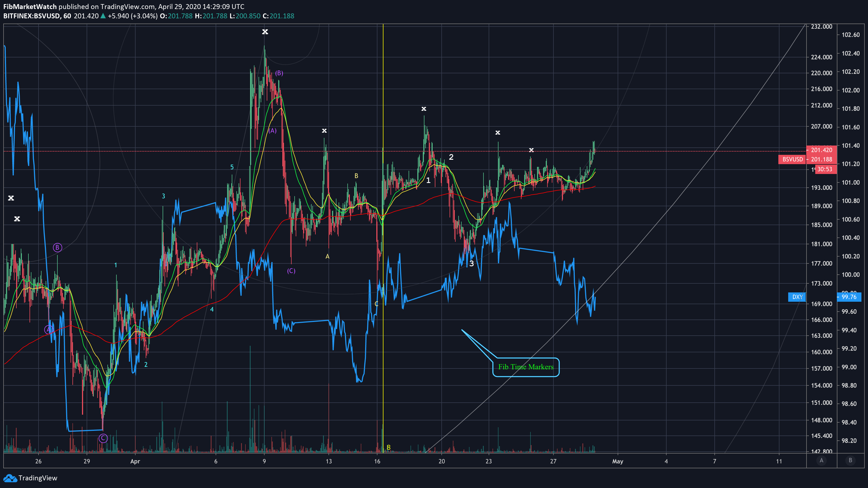This screenshot has height=488, width=868.
Task: Click the circled purple B wave label
Action: [x=57, y=248]
